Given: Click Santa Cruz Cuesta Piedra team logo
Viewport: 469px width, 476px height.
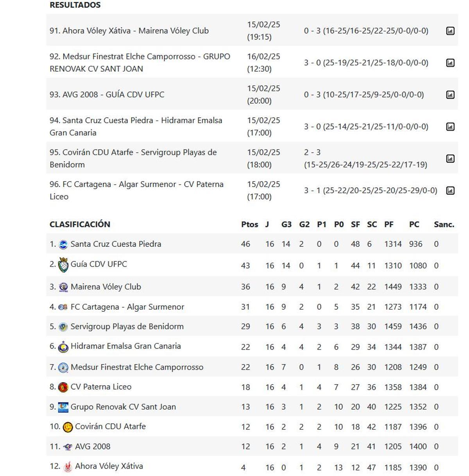Looking at the screenshot, I should (63, 245).
